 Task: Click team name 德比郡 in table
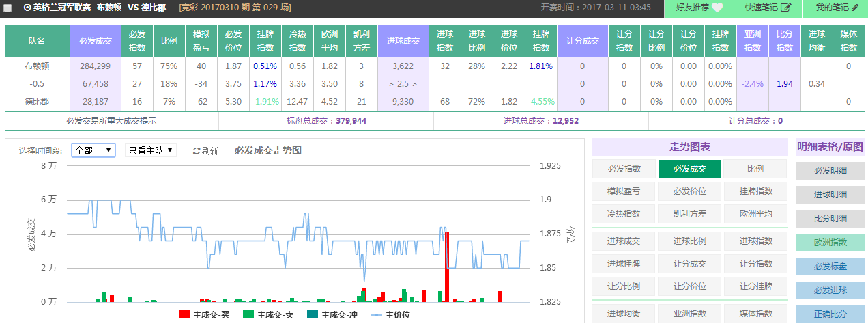pyautogui.click(x=37, y=101)
